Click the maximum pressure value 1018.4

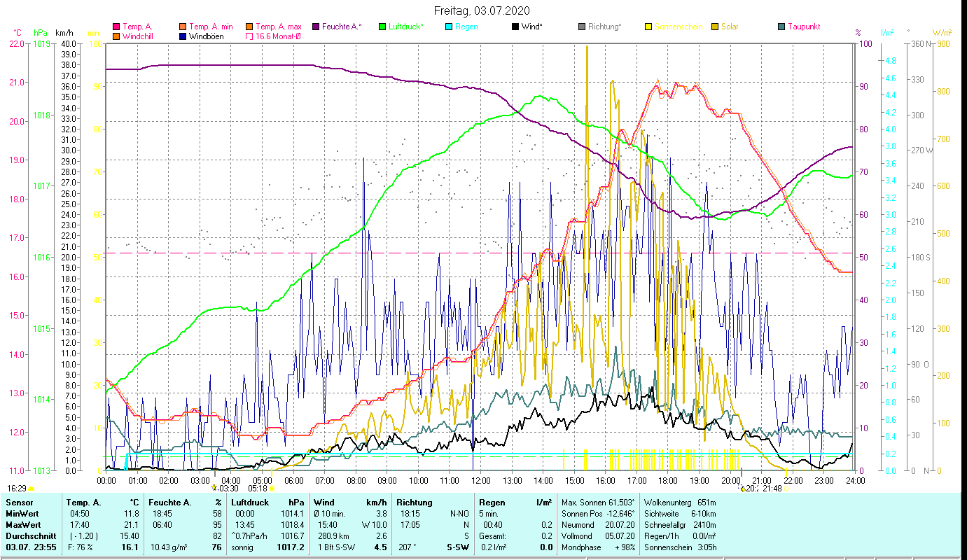click(291, 525)
